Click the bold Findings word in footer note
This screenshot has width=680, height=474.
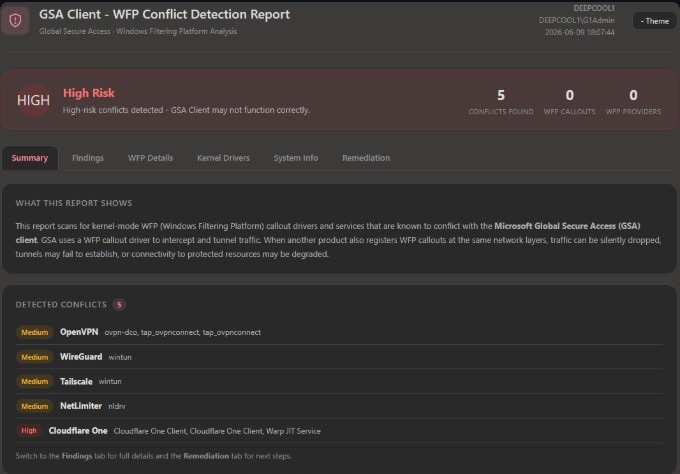tap(77, 456)
